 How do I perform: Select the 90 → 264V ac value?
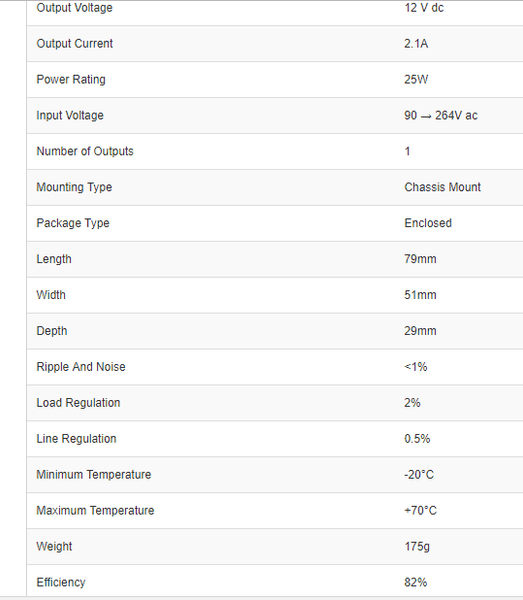click(441, 116)
